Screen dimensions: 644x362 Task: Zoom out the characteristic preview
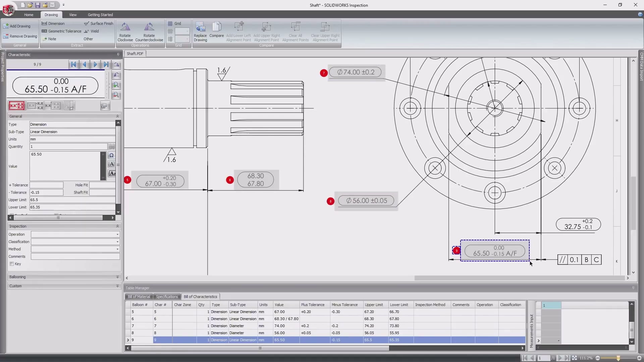tap(116, 95)
